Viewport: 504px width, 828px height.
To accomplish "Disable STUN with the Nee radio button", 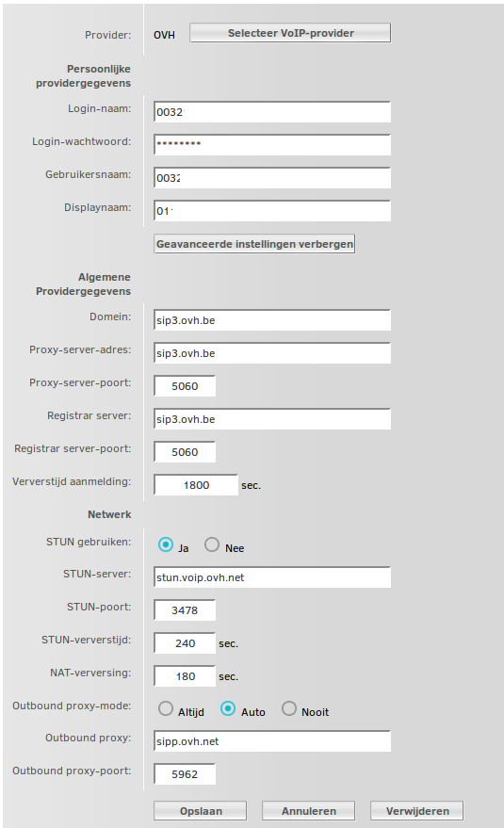I will click(212, 544).
